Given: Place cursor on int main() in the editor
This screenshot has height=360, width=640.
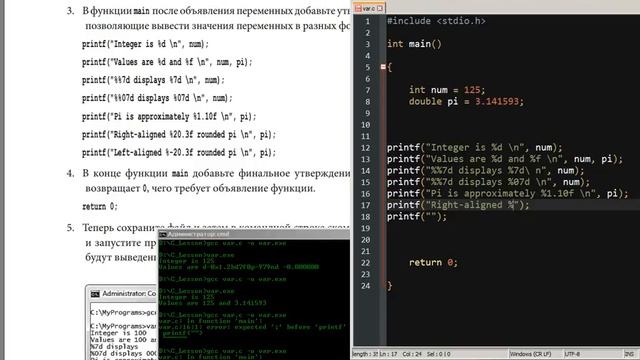Looking at the screenshot, I should pos(414,44).
